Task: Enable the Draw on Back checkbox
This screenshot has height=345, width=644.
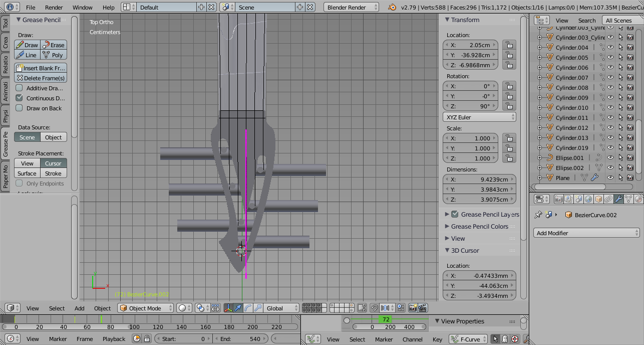Action: (x=19, y=108)
